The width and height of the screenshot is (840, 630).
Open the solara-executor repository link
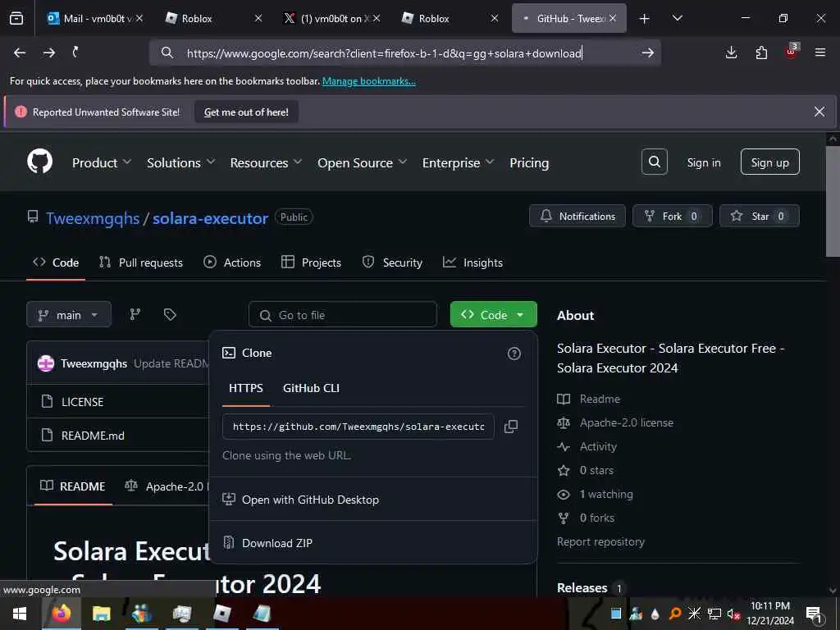click(x=211, y=218)
